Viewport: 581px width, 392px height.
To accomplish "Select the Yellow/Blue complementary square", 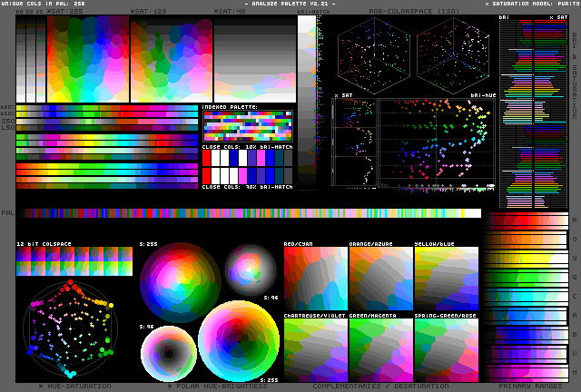I will point(446,279).
